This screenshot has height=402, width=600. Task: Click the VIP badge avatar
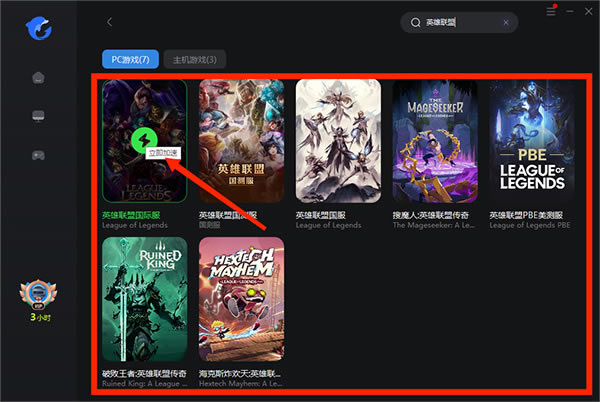point(38,295)
